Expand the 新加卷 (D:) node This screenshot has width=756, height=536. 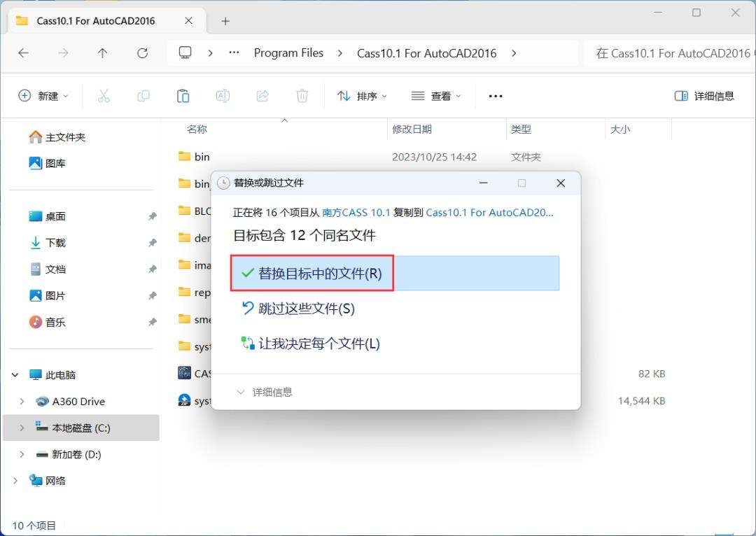22,454
